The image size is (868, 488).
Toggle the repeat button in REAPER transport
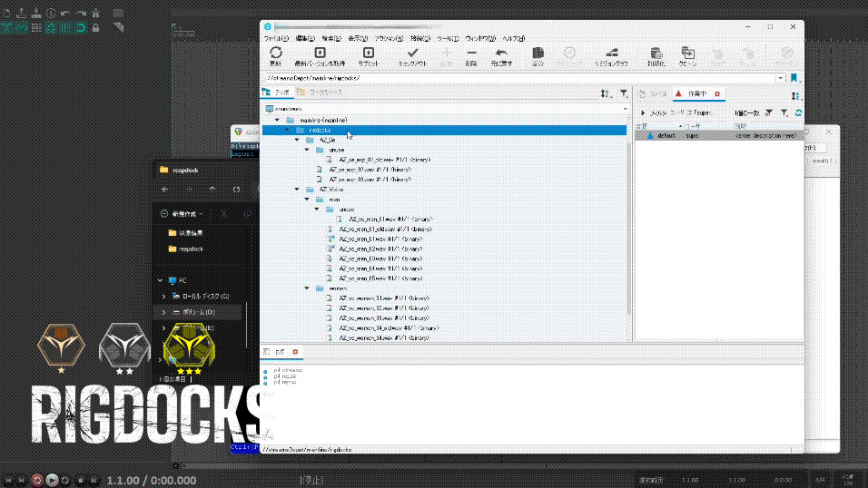pyautogui.click(x=64, y=480)
